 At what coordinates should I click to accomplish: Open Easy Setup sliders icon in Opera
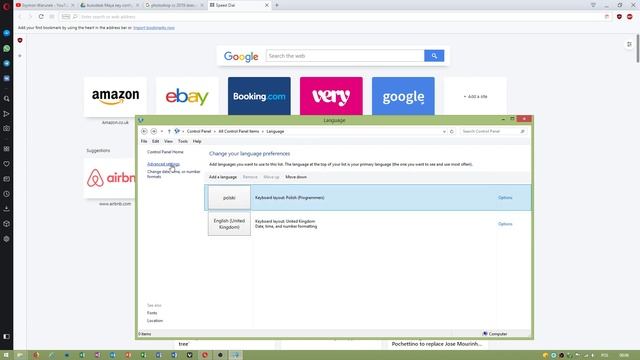coord(629,44)
